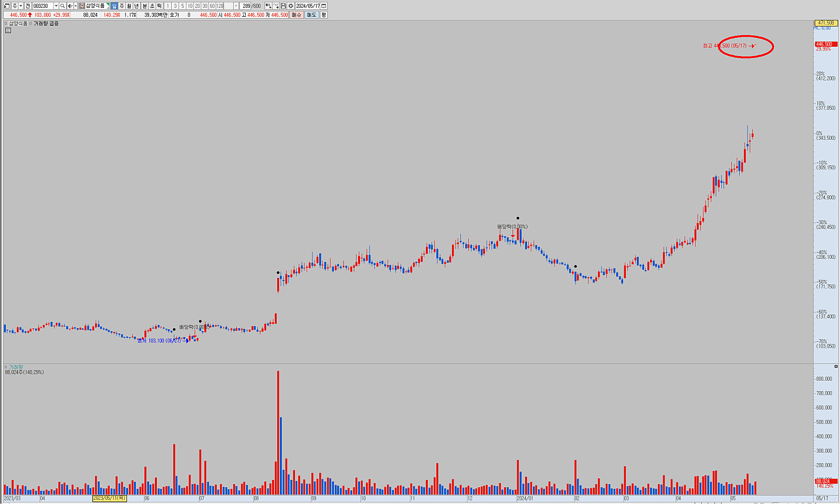Choose the 60 interval button
Viewport: 840px width, 504px height.
click(x=212, y=6)
